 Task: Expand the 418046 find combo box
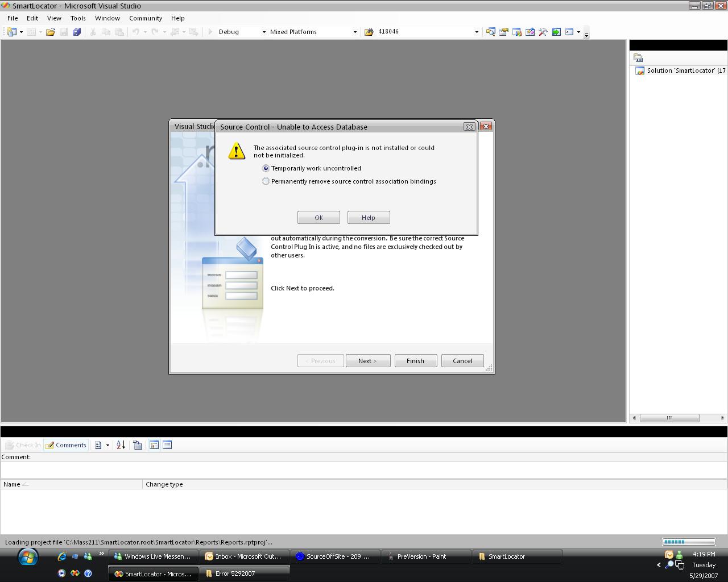coord(477,32)
